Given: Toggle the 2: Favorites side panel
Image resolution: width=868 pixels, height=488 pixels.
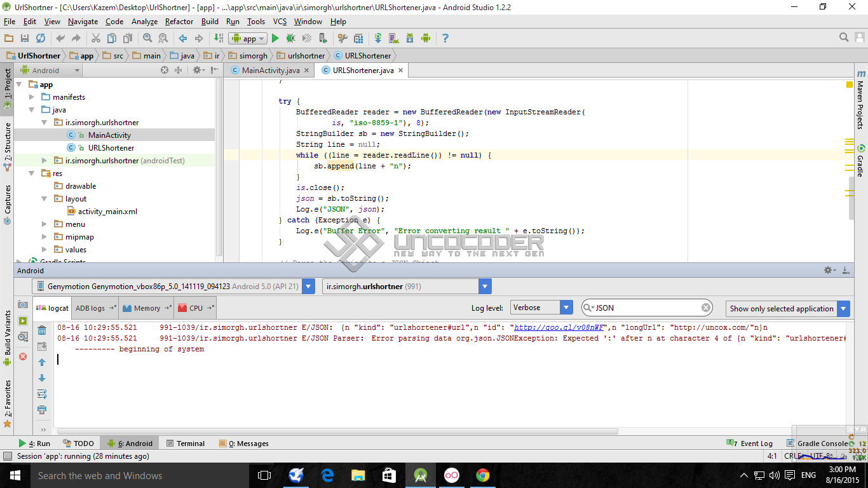Looking at the screenshot, I should [x=7, y=403].
